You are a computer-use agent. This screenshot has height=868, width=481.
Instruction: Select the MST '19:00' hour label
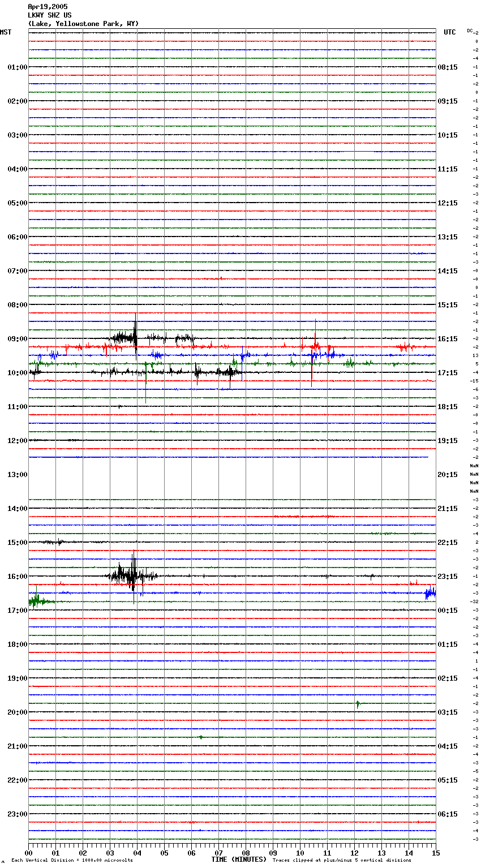click(x=18, y=678)
